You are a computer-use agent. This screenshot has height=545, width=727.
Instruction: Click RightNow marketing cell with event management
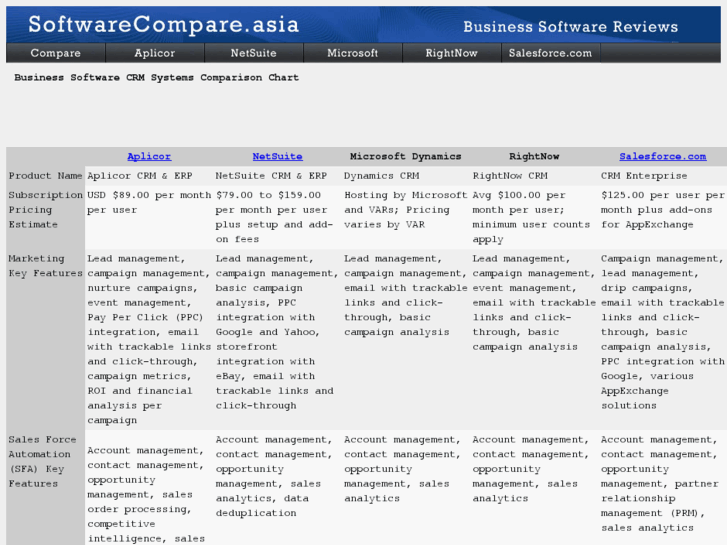click(534, 340)
